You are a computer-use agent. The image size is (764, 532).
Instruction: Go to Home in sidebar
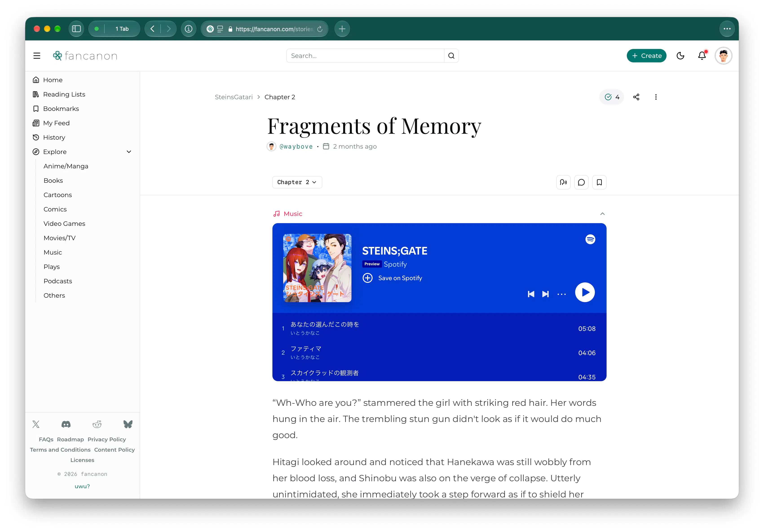tap(53, 80)
